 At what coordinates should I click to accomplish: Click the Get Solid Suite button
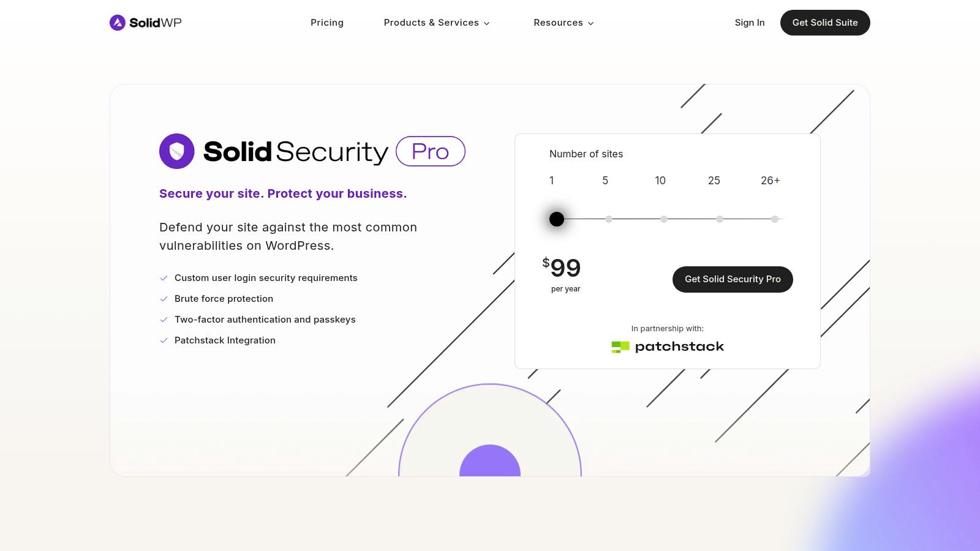coord(825,23)
